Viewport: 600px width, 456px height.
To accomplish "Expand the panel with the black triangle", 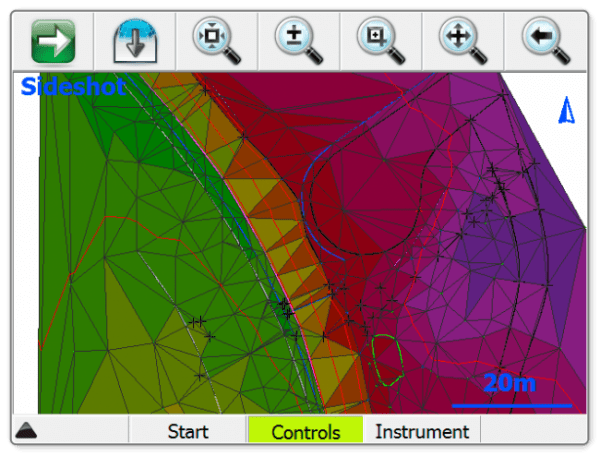I will click(27, 431).
